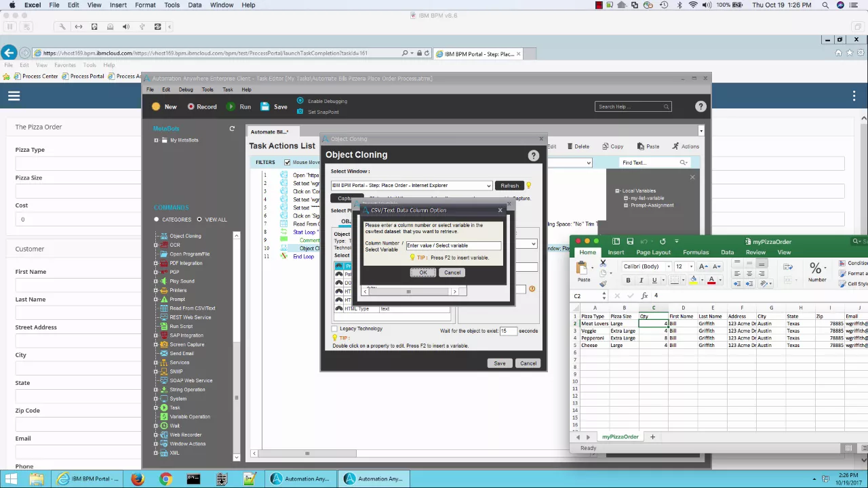Click Refresh in Object Cloning dialog
This screenshot has width=868, height=488.
tap(509, 186)
